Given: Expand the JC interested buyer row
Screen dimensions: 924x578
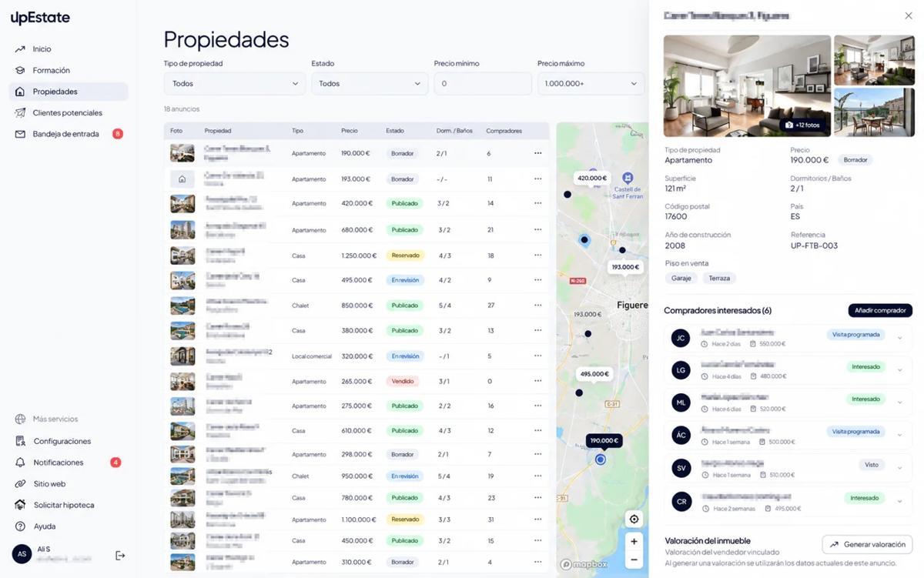Looking at the screenshot, I should pyautogui.click(x=788, y=339).
